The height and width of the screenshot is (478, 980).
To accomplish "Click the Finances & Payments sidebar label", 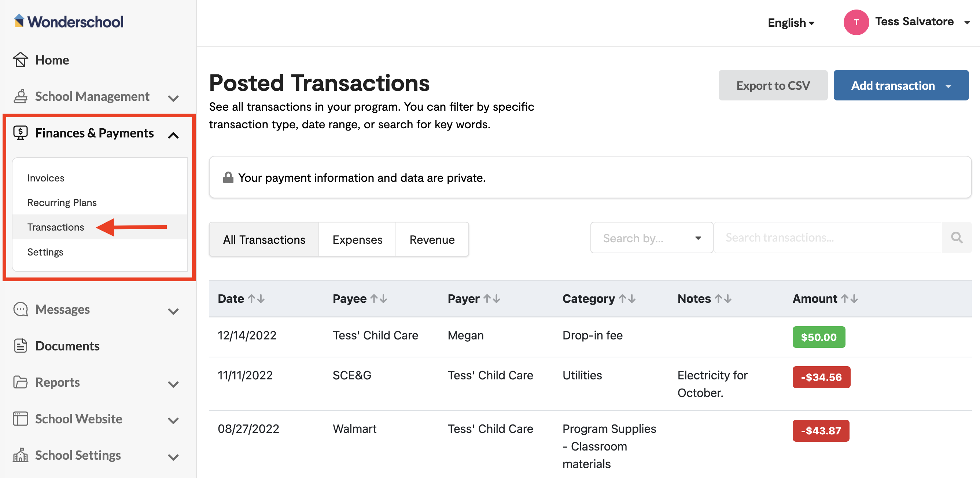I will [94, 133].
